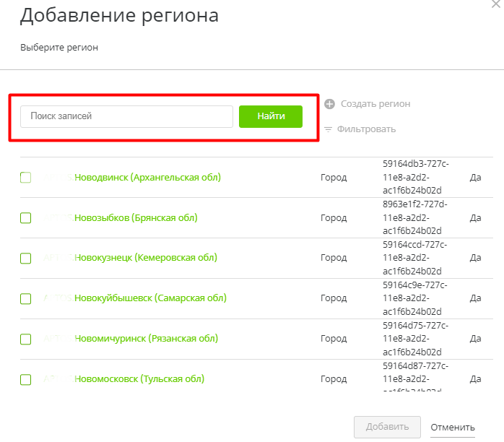Viewport: 504px width, 442px height.
Task: Check the Новомосковск row checkbox
Action: (x=26, y=379)
